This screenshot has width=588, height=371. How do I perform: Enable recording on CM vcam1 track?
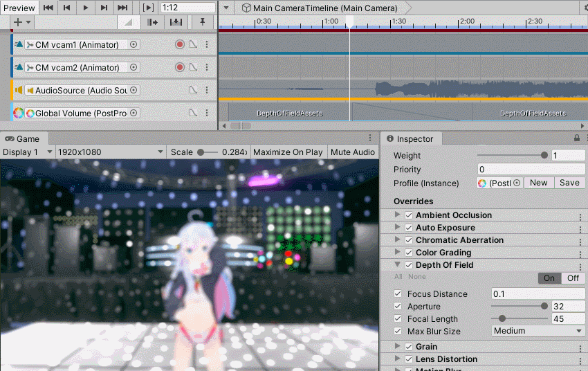click(180, 44)
